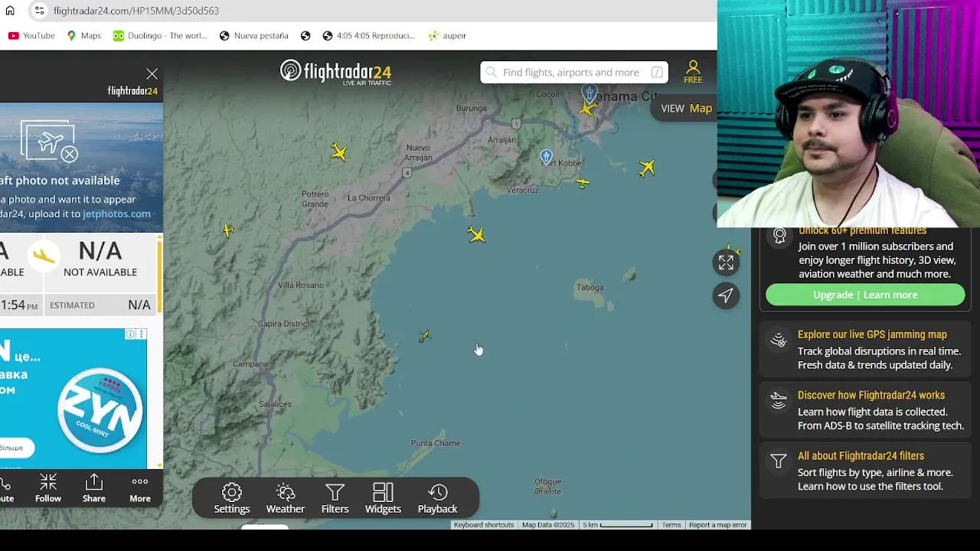Open the Weather overlay options

[286, 498]
